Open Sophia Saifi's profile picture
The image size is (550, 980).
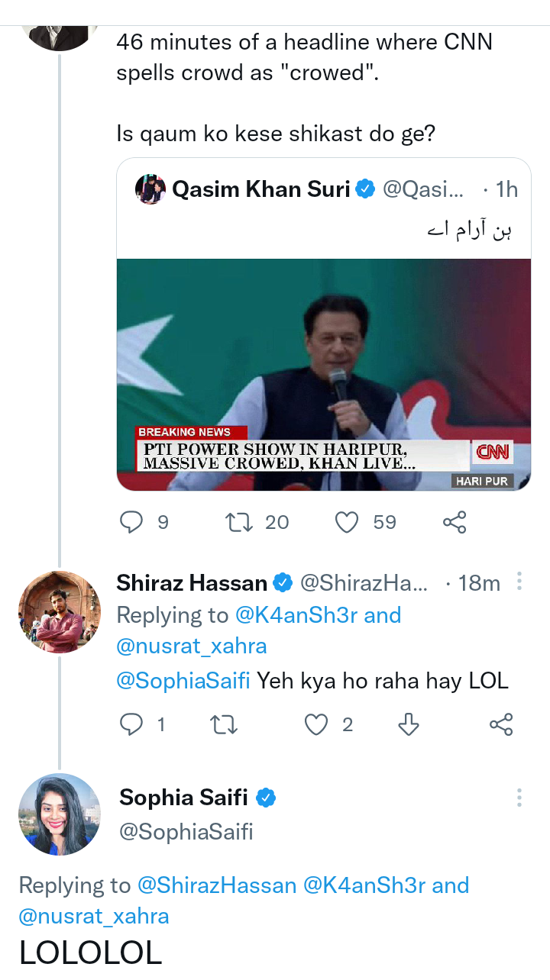[59, 814]
